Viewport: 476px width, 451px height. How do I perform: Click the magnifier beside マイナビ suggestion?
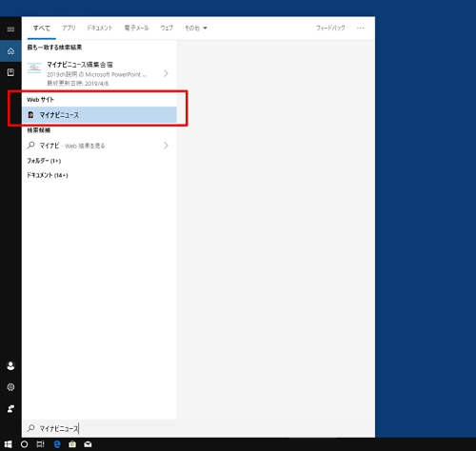pyautogui.click(x=30, y=146)
